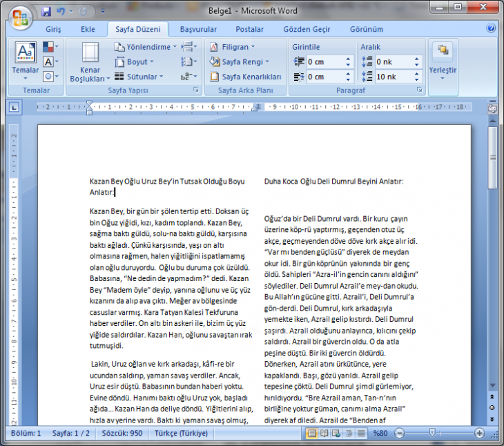Click the tab stop selector on ruler
The image size is (504, 446).
coord(14,107)
